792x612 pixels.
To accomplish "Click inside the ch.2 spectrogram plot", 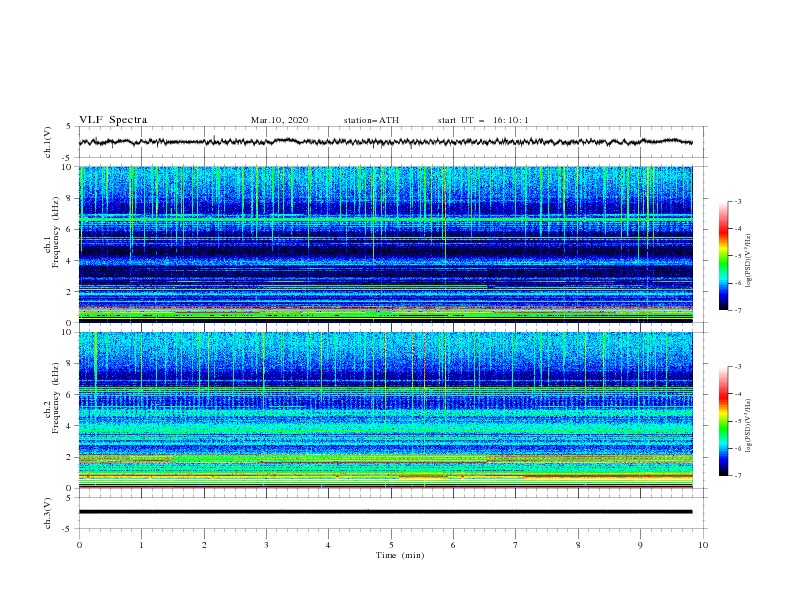I will tap(385, 410).
